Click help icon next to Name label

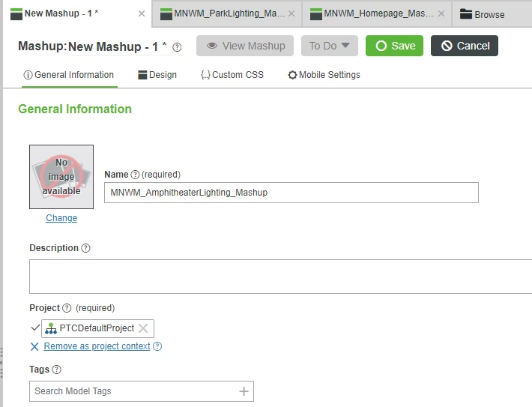(x=135, y=175)
